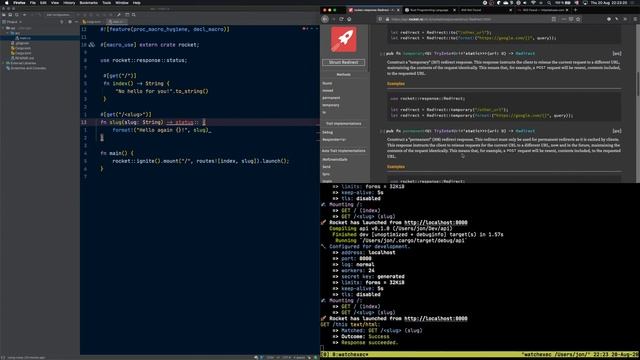
Task: Hide the Project panel with minus icon
Action: [x=76, y=22]
